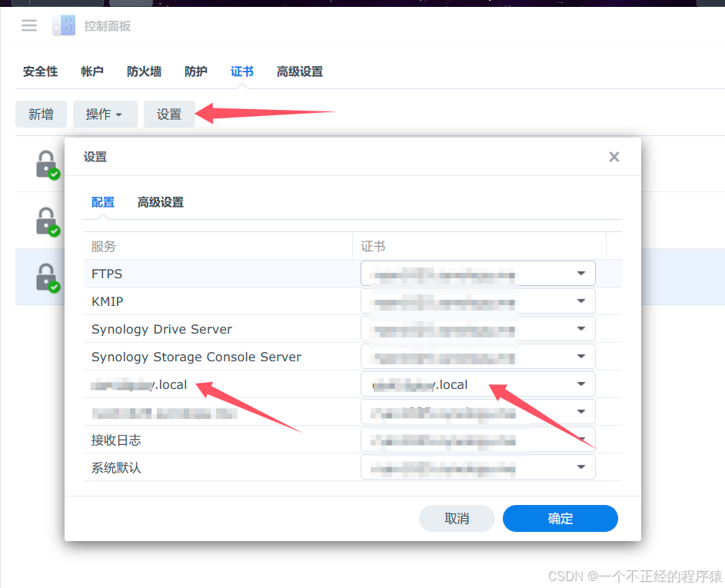This screenshot has height=588, width=725.
Task: Click 取消 to cancel
Action: 457,518
